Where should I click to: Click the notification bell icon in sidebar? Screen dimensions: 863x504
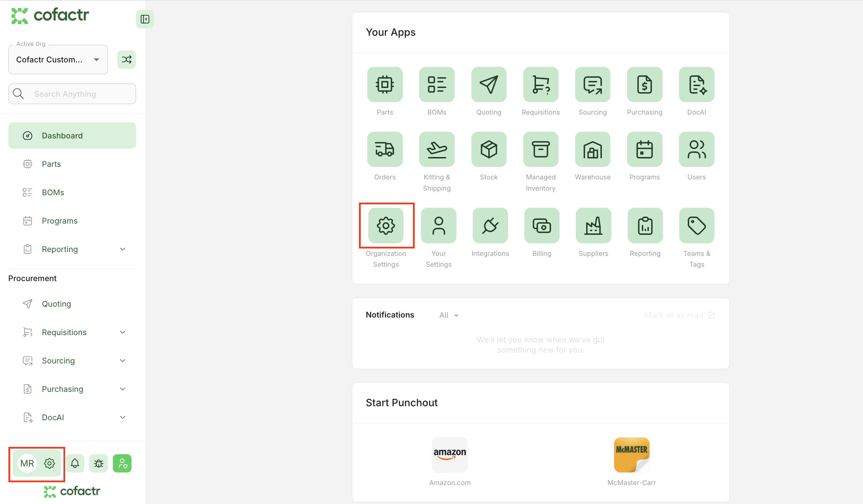pyautogui.click(x=75, y=463)
